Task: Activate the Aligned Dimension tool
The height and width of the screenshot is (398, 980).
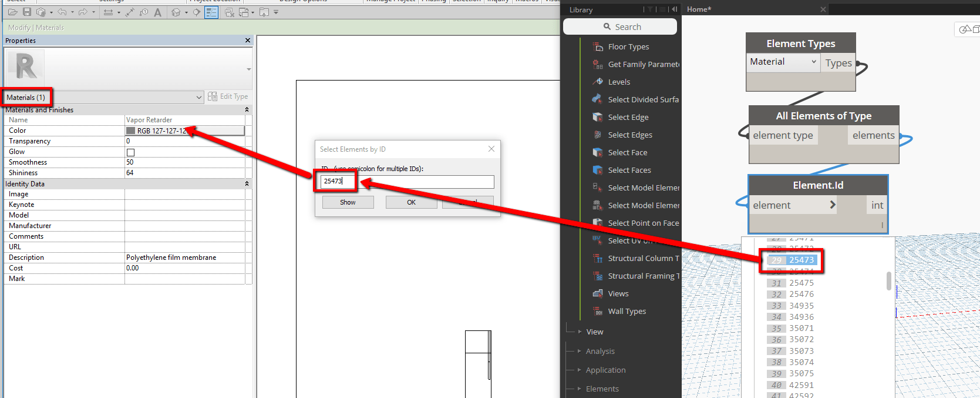Action: click(129, 12)
